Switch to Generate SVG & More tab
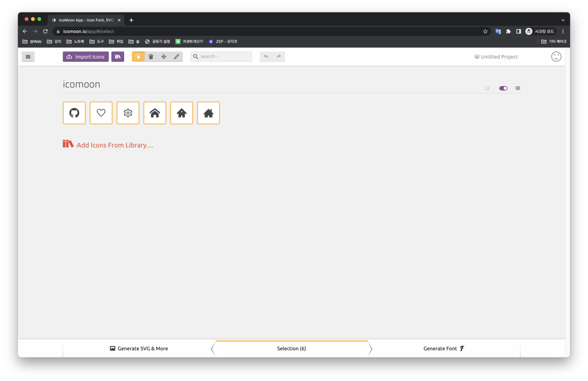Image resolution: width=588 pixels, height=381 pixels. pos(139,348)
